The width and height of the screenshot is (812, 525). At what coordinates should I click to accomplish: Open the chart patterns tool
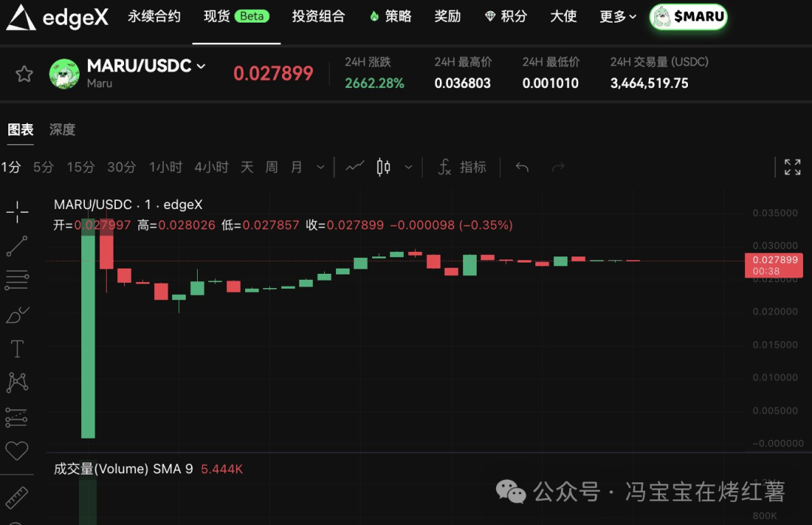(17, 382)
